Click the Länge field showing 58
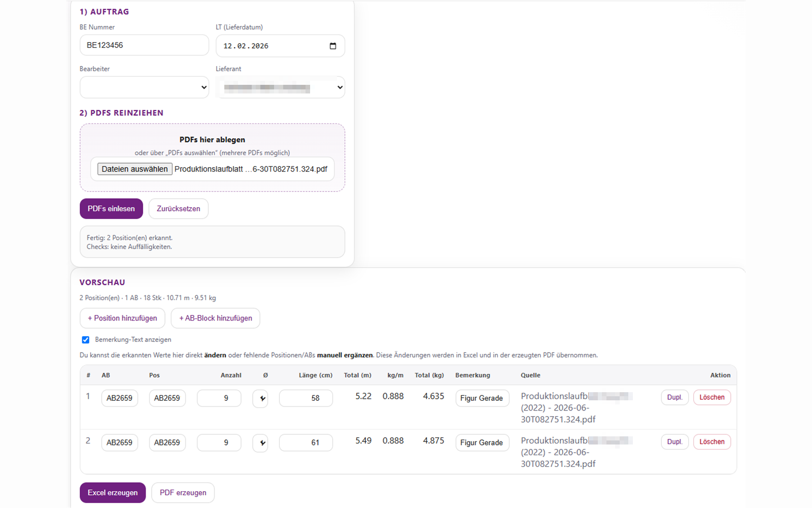 306,398
